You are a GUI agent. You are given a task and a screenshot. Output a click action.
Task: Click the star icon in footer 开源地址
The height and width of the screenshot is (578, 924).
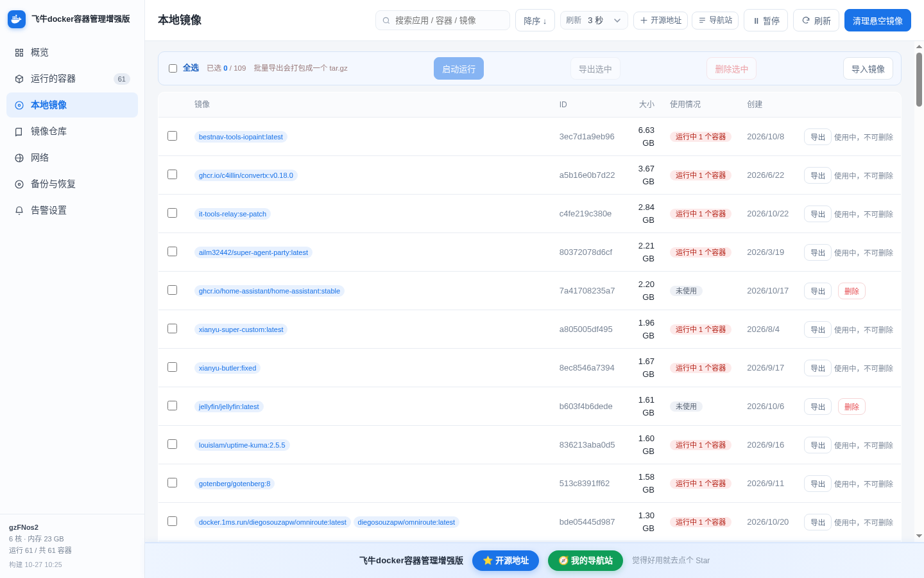(x=488, y=561)
